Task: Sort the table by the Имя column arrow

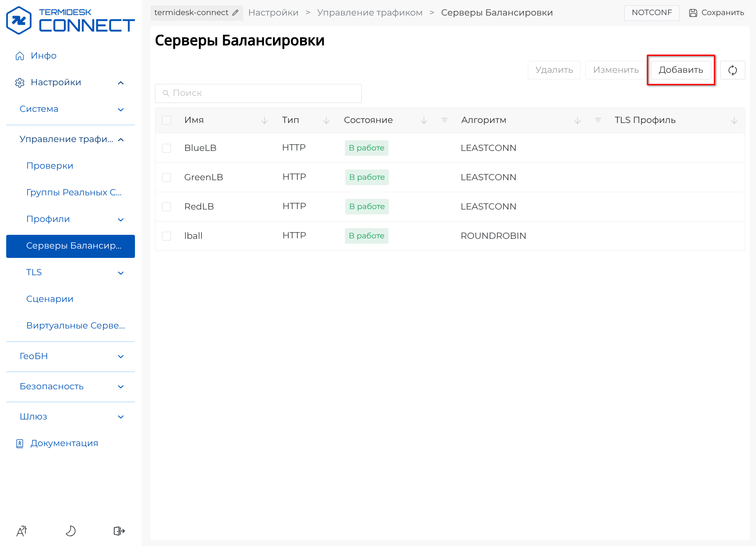Action: 265,120
